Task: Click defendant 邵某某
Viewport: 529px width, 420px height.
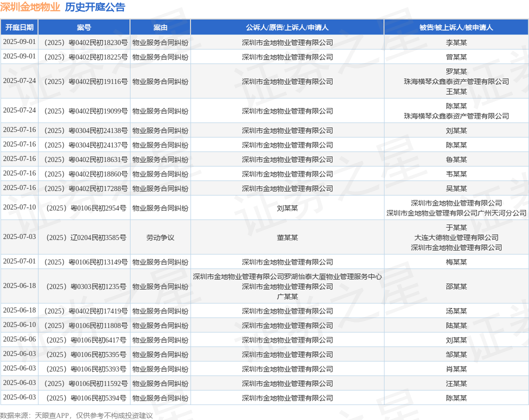Action: [x=456, y=286]
